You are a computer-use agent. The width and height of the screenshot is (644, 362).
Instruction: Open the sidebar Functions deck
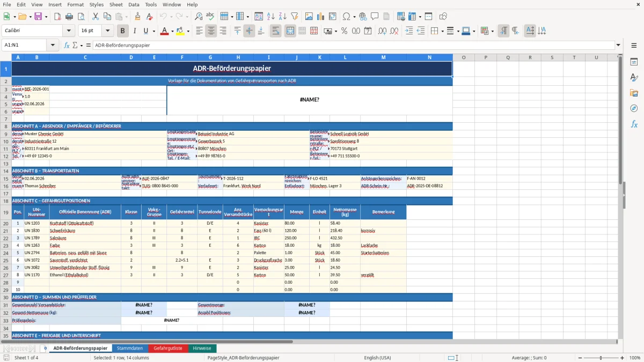[634, 124]
